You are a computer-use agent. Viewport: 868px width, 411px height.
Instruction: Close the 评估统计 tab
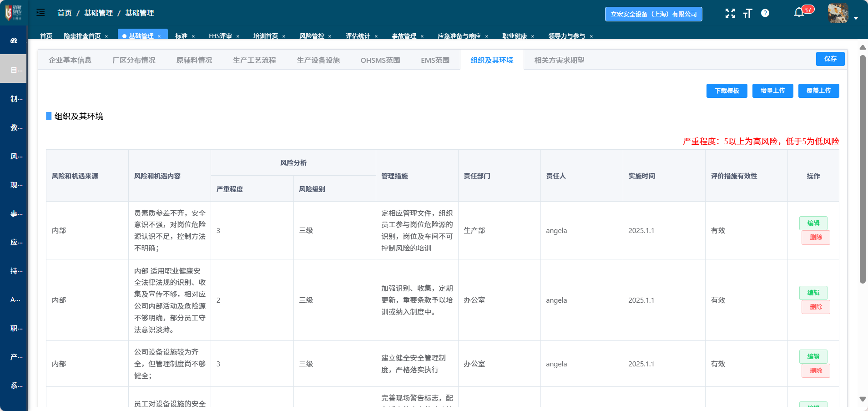(376, 36)
